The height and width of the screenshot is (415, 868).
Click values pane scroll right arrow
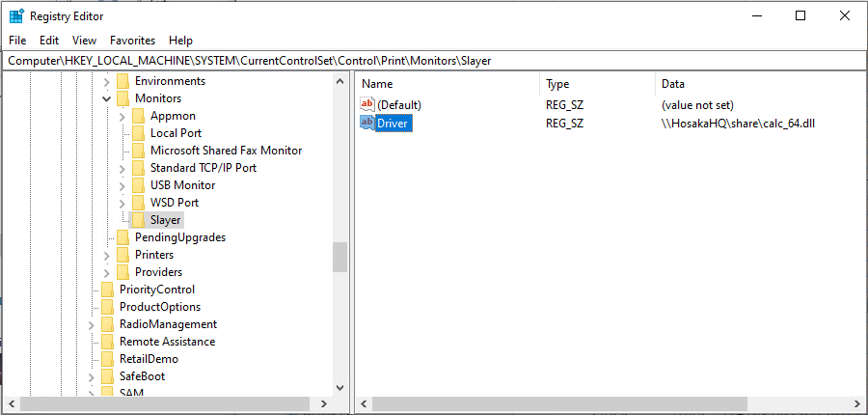click(857, 403)
